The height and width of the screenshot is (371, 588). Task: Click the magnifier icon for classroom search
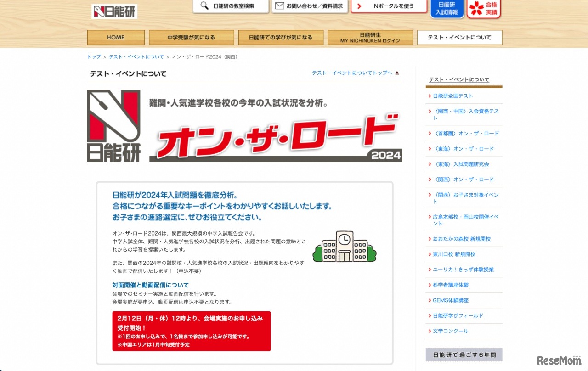pos(204,6)
